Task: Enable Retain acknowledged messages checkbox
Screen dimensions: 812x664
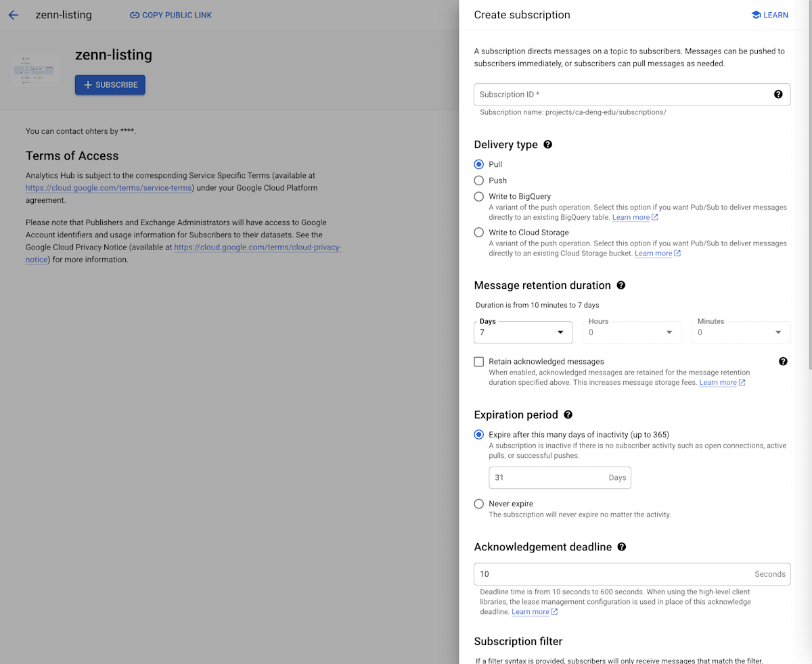Action: pyautogui.click(x=479, y=362)
